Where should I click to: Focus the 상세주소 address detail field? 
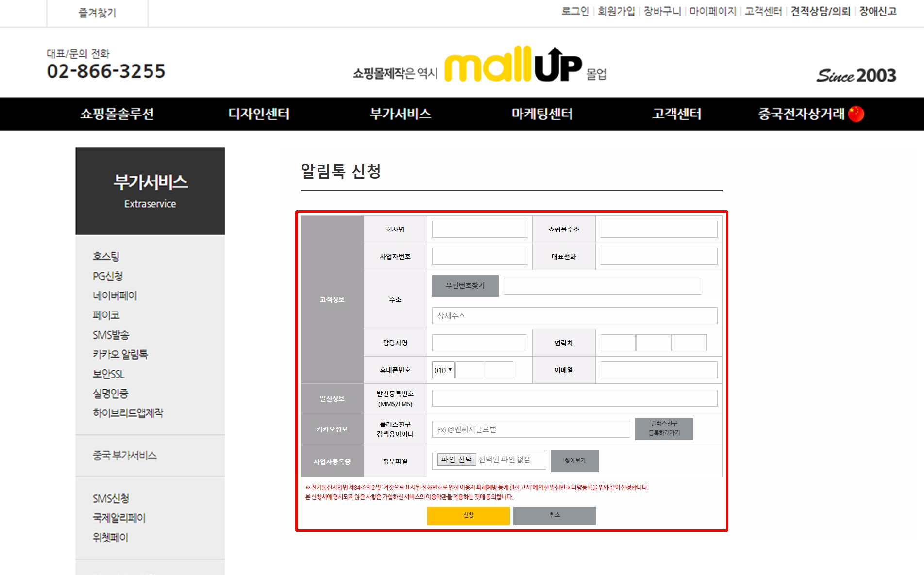pyautogui.click(x=574, y=316)
